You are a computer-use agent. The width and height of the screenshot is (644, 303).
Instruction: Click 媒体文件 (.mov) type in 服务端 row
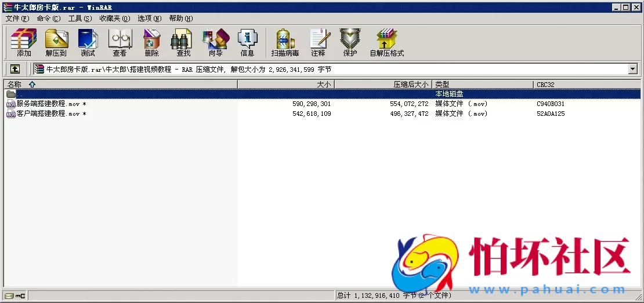coord(461,104)
